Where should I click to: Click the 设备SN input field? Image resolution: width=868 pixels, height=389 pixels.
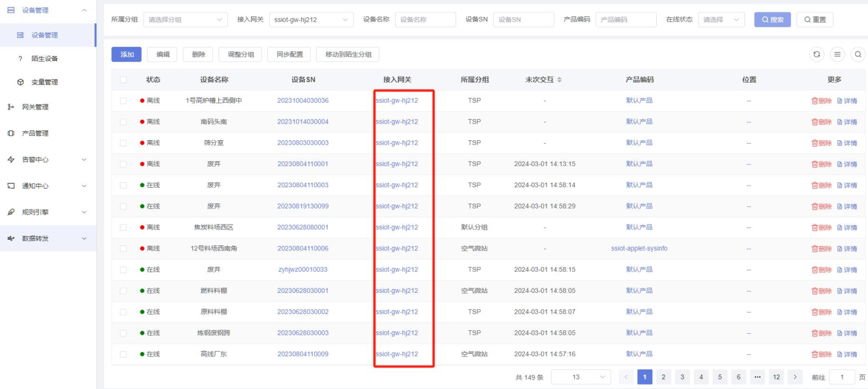click(x=523, y=20)
